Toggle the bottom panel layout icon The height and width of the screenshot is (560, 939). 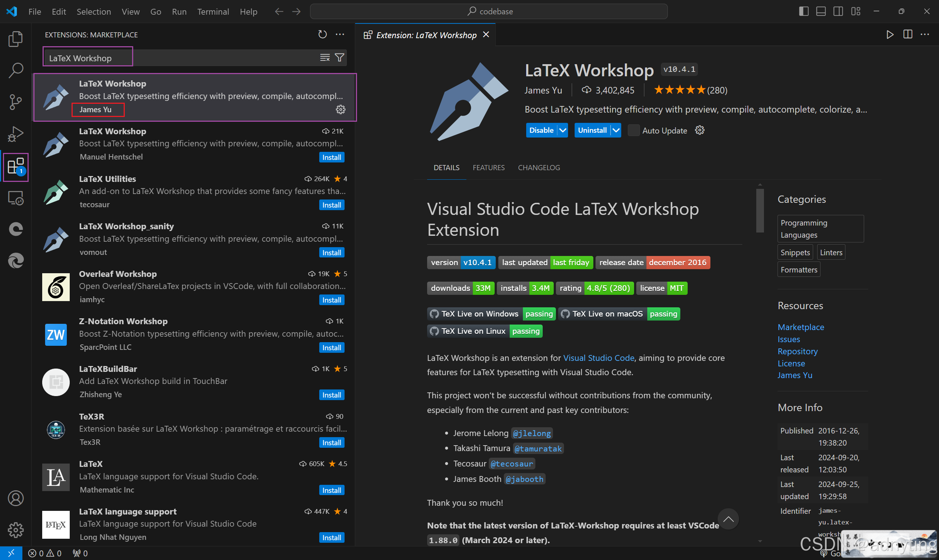point(821,11)
